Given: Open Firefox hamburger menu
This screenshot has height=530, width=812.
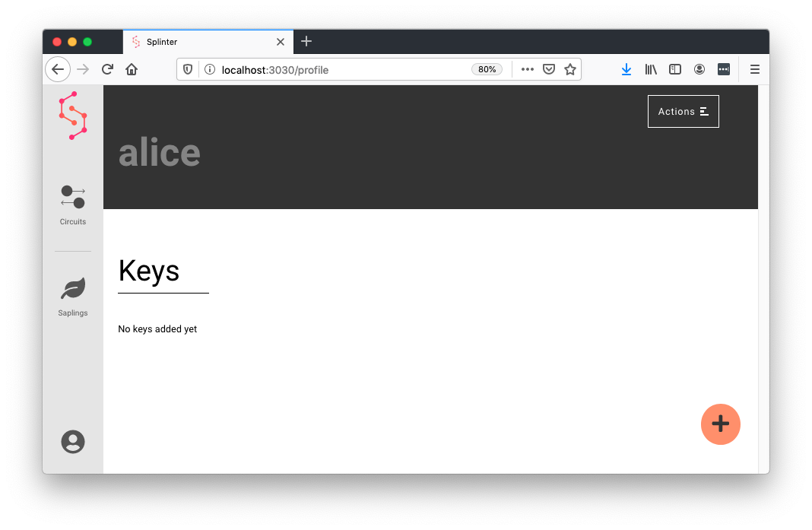Looking at the screenshot, I should (x=755, y=69).
